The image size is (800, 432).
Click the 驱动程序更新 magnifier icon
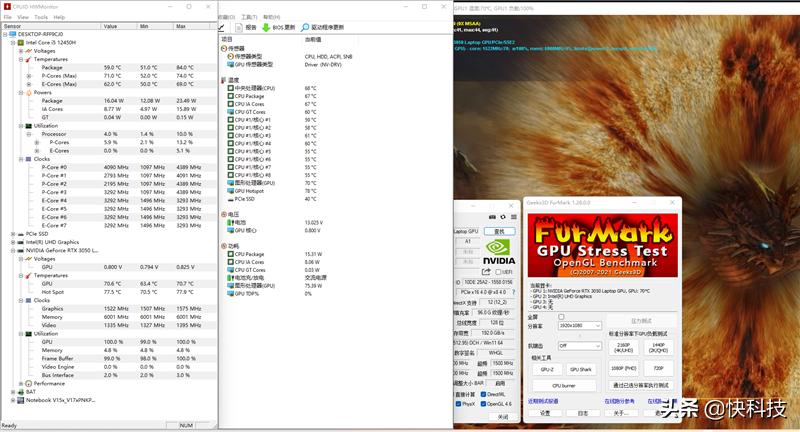tap(305, 27)
